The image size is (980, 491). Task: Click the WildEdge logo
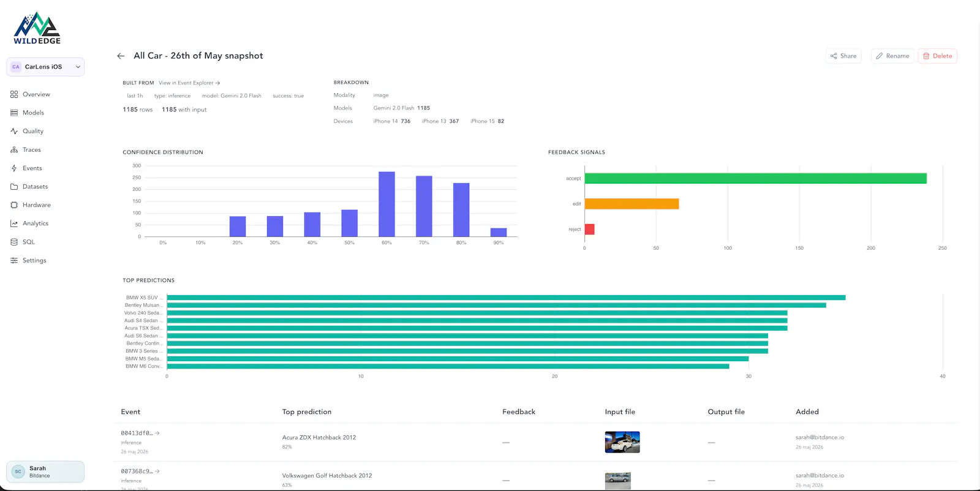pyautogui.click(x=37, y=28)
